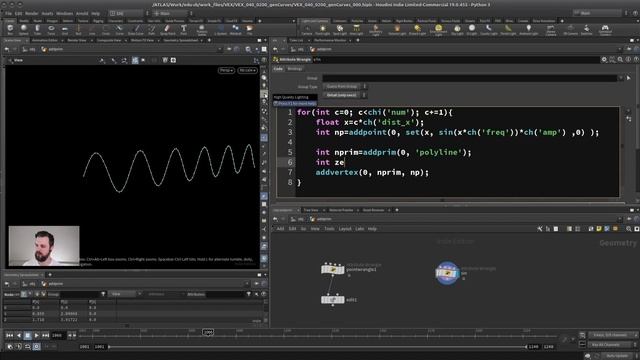
Task: Toggle real-time playback button
Action: [36, 347]
